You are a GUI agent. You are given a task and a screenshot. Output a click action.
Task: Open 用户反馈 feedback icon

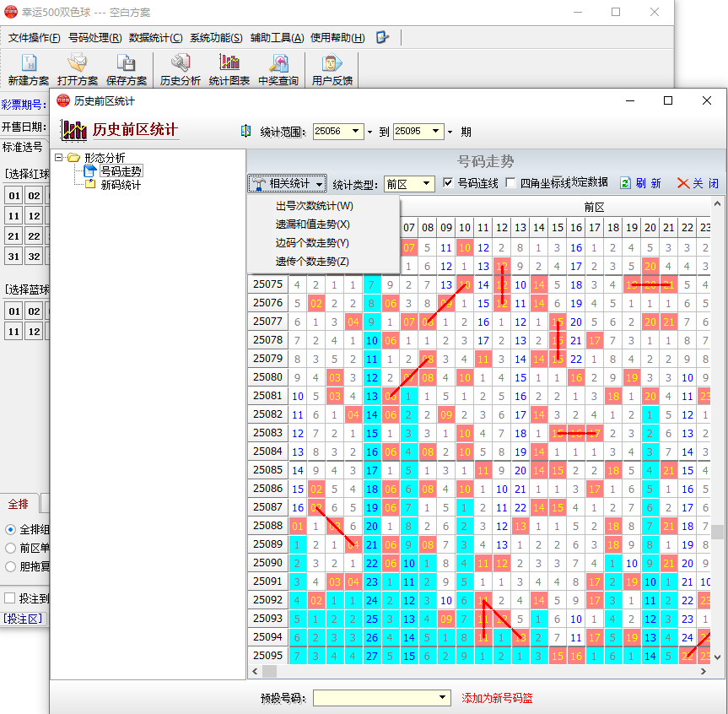(332, 64)
